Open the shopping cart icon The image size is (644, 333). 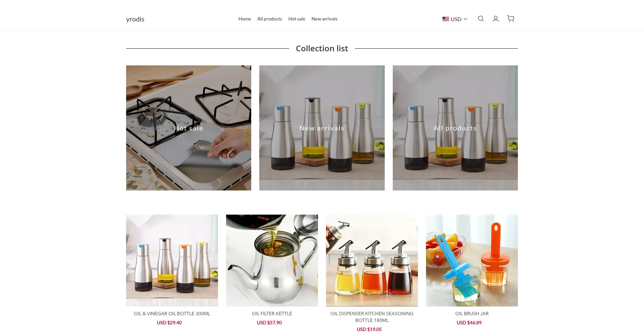click(511, 19)
